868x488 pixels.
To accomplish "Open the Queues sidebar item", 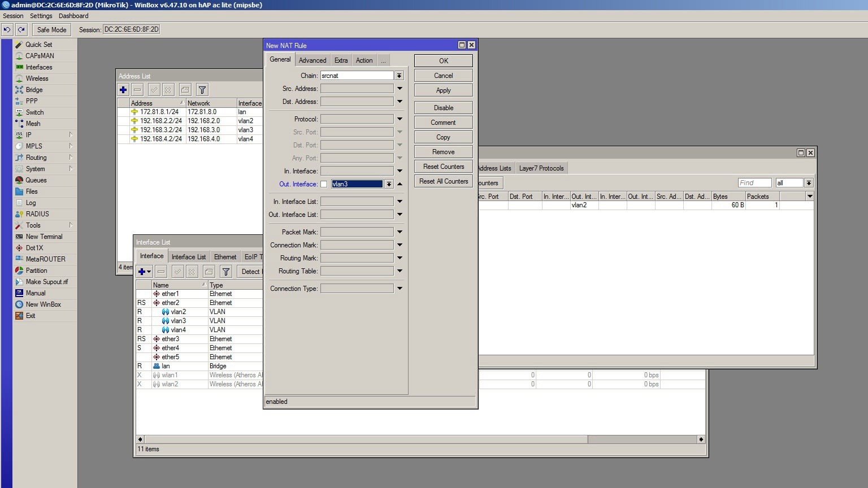I will tap(36, 180).
